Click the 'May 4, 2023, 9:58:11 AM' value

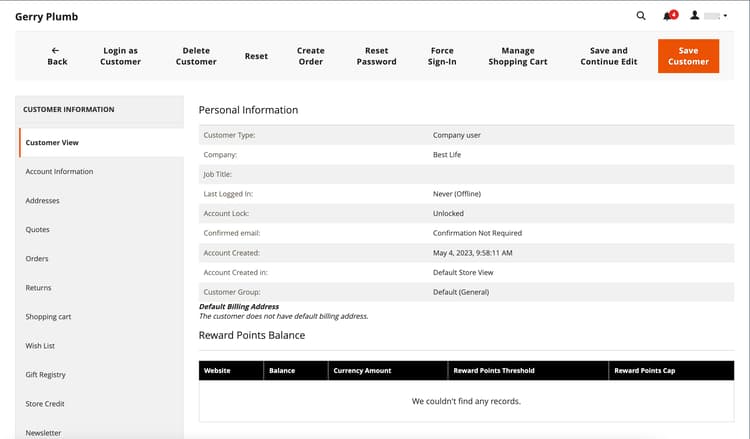pyautogui.click(x=473, y=252)
